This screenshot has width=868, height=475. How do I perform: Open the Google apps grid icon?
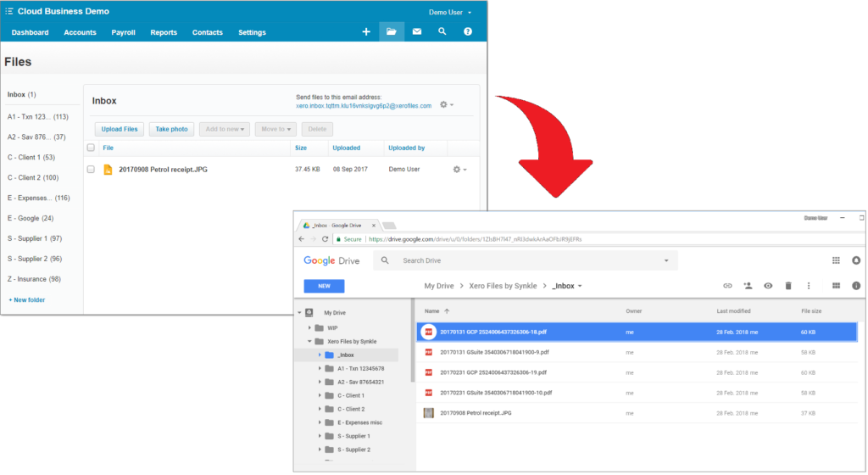pos(836,260)
